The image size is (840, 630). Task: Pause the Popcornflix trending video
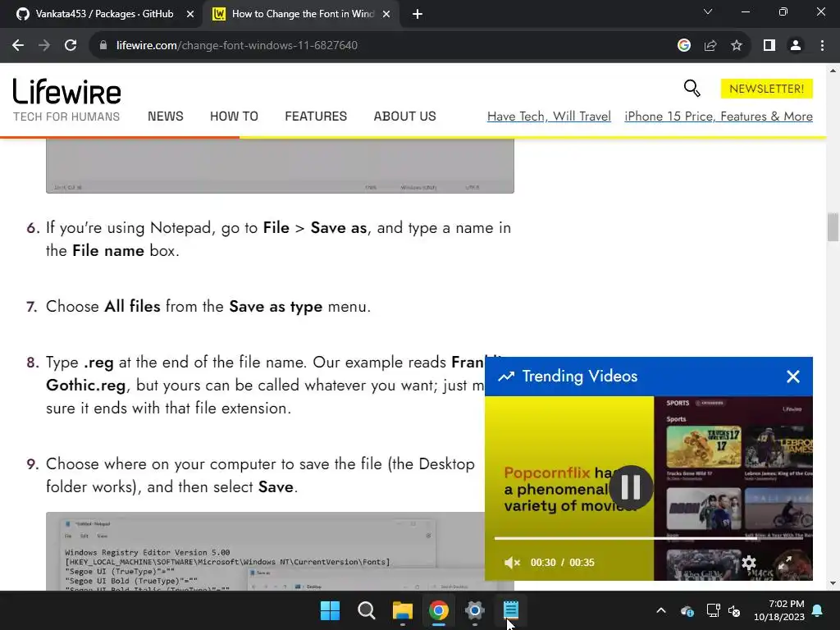(631, 487)
